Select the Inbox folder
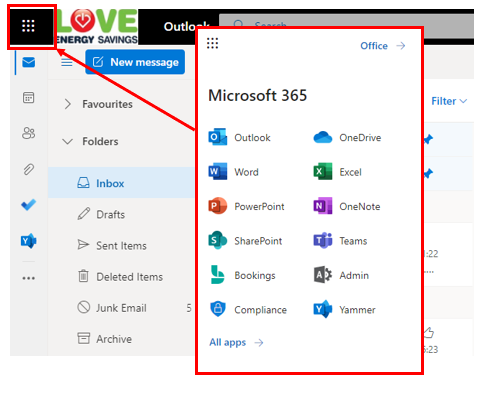Viewport: 485px width, 399px height. click(121, 183)
